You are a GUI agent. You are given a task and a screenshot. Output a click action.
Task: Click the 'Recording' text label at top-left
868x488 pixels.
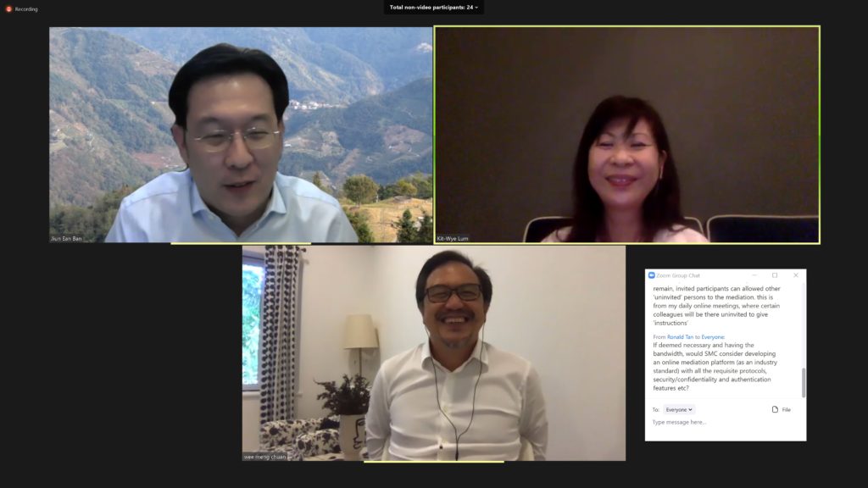[26, 9]
